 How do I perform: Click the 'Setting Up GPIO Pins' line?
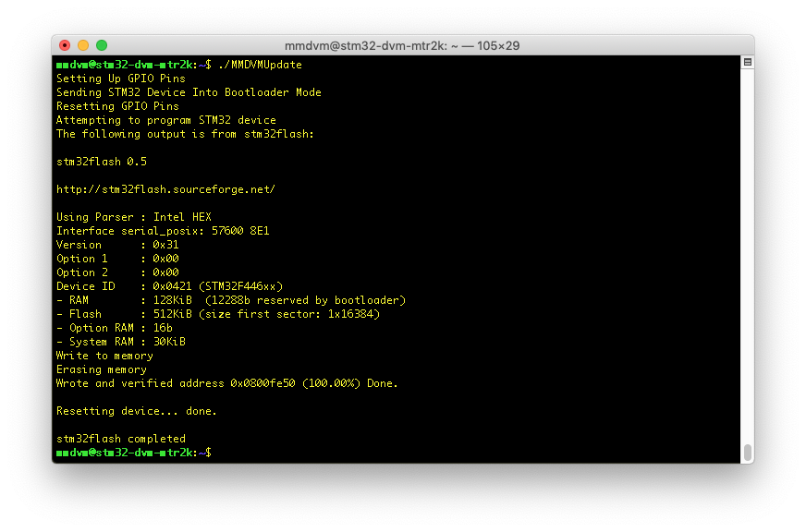[x=121, y=79]
